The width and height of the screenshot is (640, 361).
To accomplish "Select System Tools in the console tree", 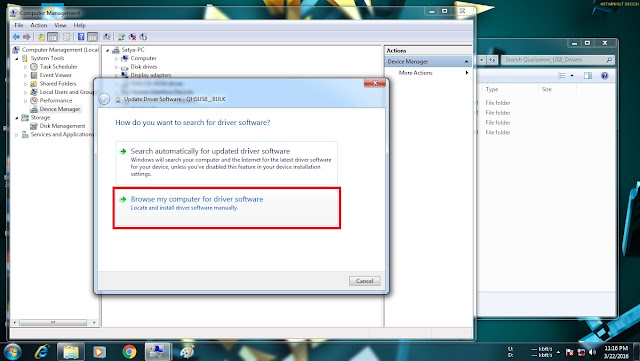I will tap(47, 58).
